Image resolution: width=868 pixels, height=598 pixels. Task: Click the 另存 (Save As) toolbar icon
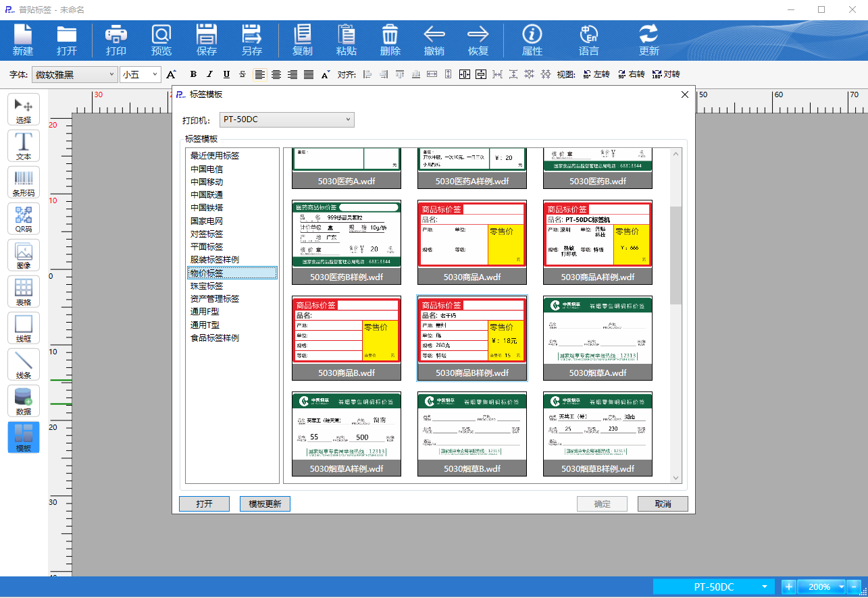tap(252, 40)
